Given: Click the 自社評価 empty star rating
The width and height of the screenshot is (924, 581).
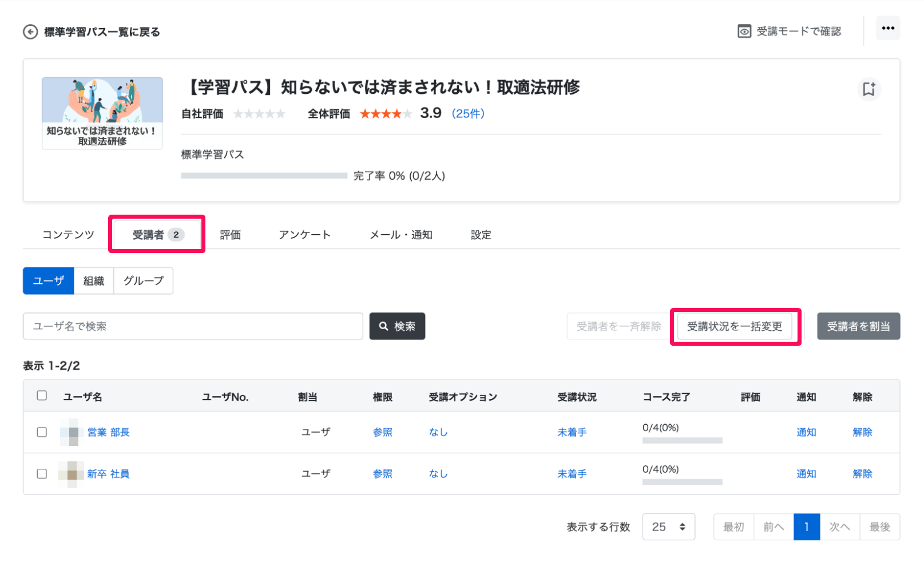Looking at the screenshot, I should [259, 114].
